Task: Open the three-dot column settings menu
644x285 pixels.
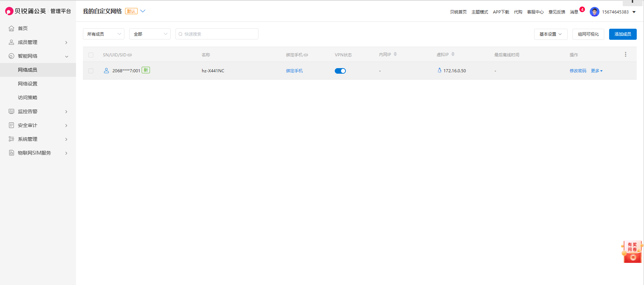Action: coord(625,55)
